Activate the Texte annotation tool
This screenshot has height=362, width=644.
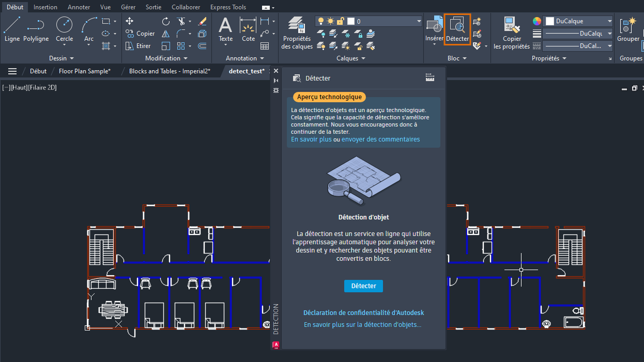pyautogui.click(x=225, y=29)
